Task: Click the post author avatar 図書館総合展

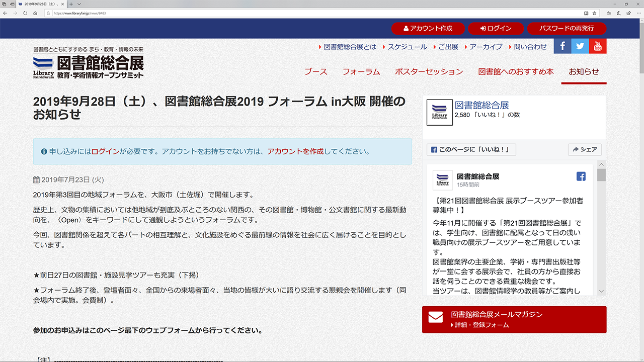Action: (x=443, y=180)
